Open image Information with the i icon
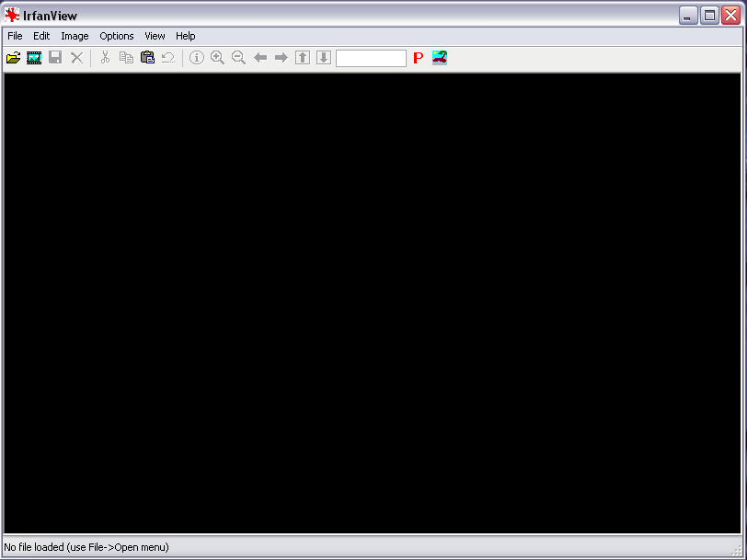747x560 pixels. coord(197,58)
